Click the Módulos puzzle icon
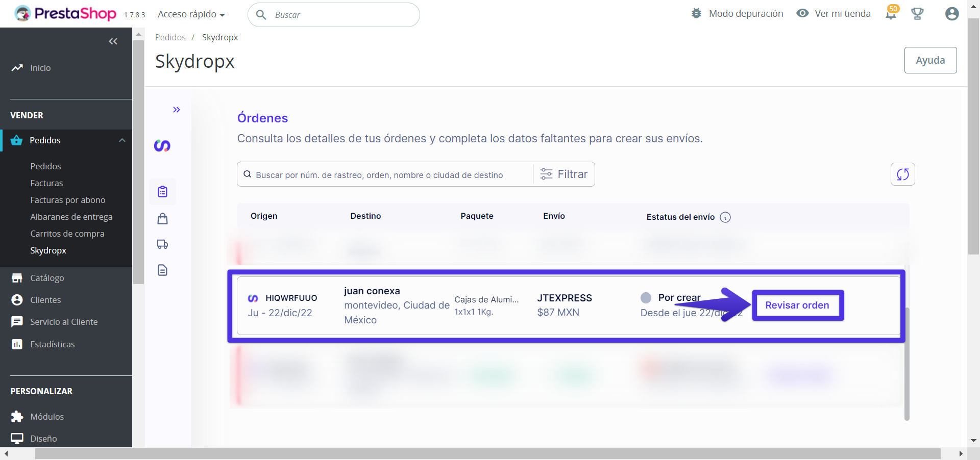This screenshot has height=460, width=980. coord(17,417)
